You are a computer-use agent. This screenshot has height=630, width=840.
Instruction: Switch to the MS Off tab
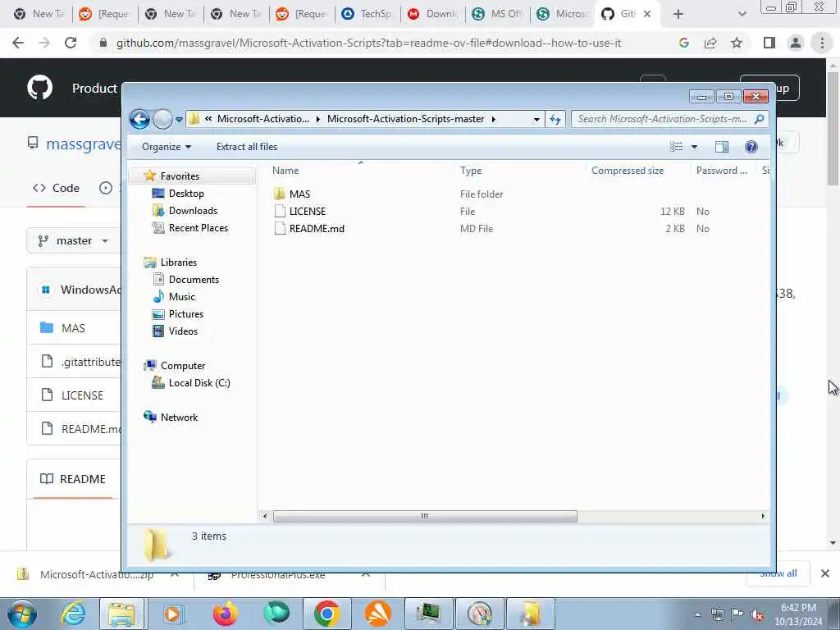(x=498, y=14)
